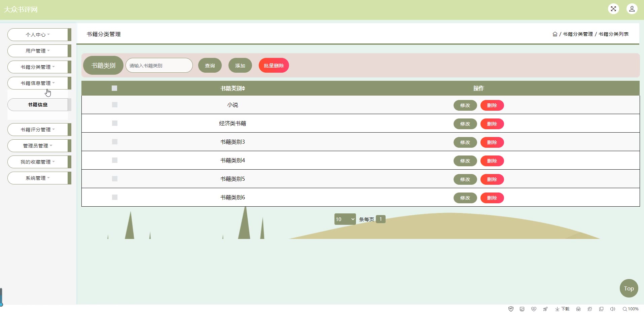Open the user profile icon
Image resolution: width=644 pixels, height=313 pixels.
click(x=632, y=9)
